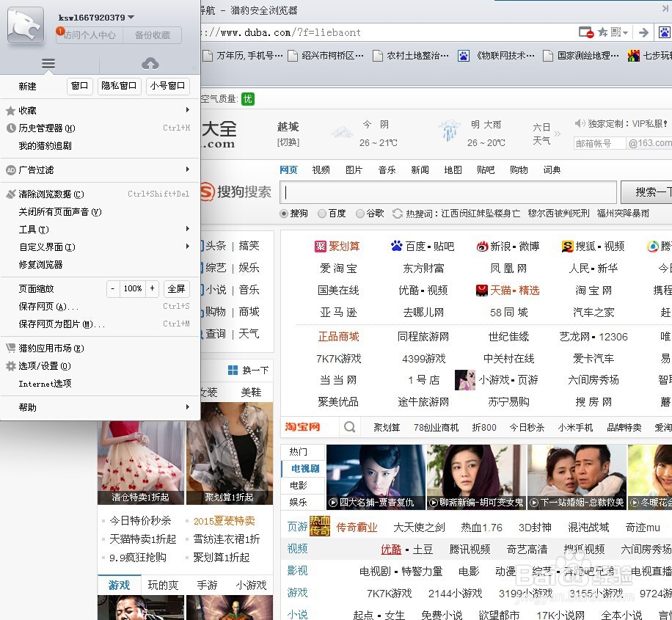Click the Liebao leopard logo avatar
The height and width of the screenshot is (620, 672).
click(26, 26)
